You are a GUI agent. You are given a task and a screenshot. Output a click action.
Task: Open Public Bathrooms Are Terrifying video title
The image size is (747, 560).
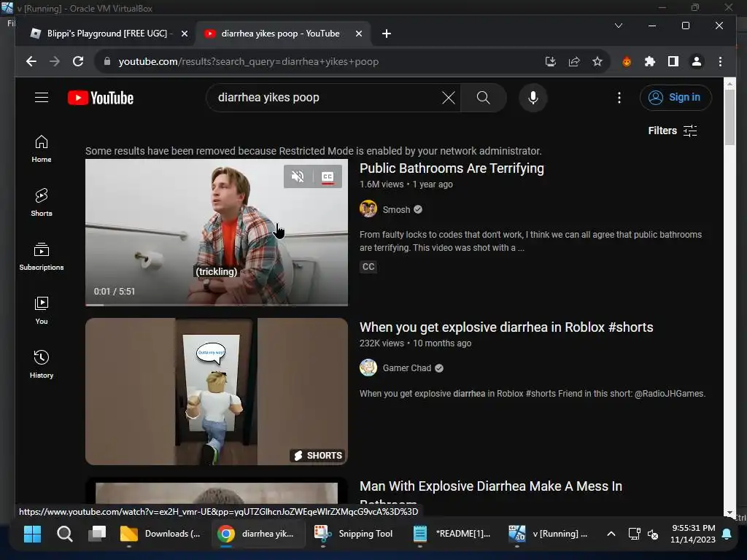click(452, 168)
